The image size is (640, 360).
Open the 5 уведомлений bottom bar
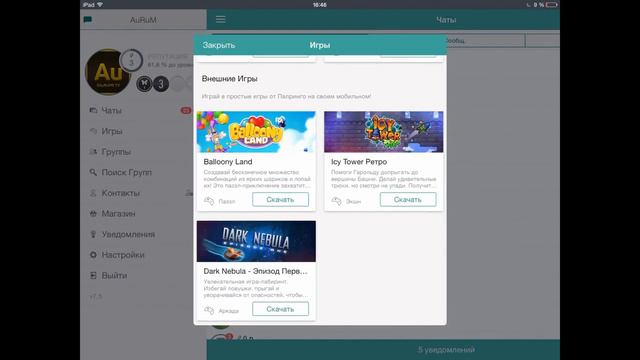click(x=383, y=350)
